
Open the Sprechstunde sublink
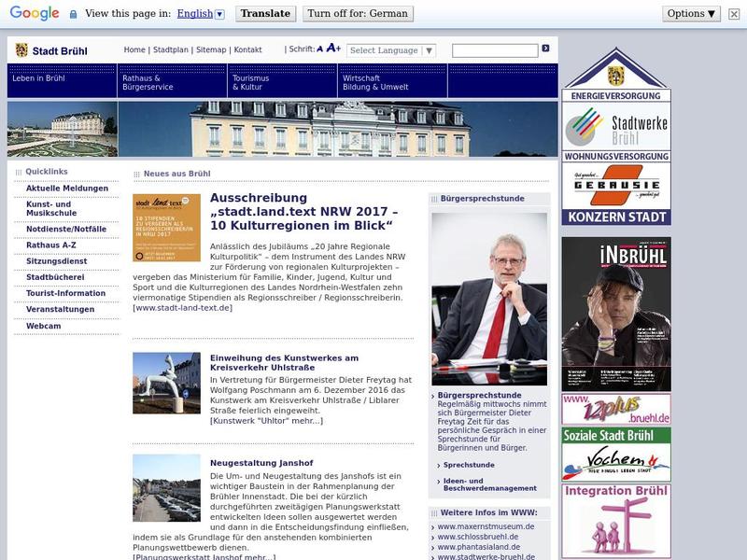click(x=469, y=465)
